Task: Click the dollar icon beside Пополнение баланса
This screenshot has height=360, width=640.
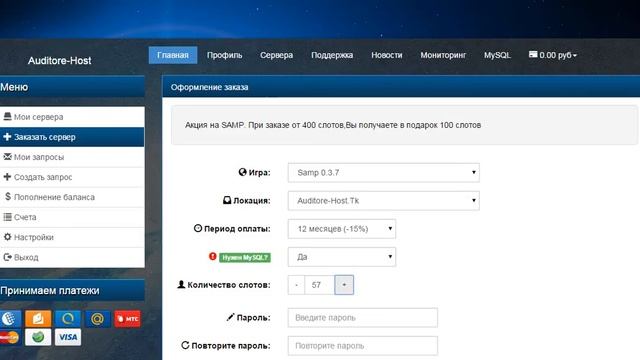Action: 8,197
